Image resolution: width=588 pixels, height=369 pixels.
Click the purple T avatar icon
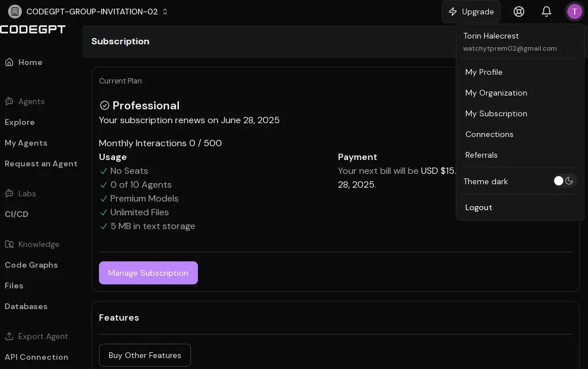(x=574, y=12)
